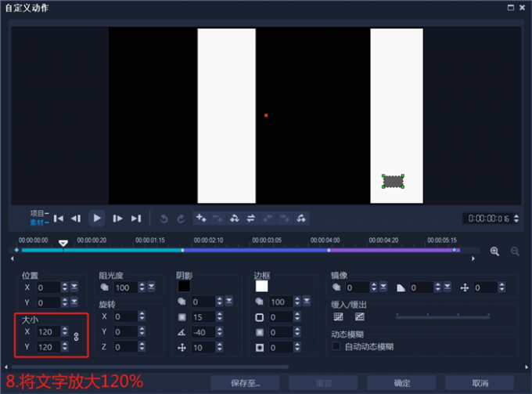Select the end keyframe diamond on the timeline
Viewport: 532px width, 394px height.
point(454,250)
